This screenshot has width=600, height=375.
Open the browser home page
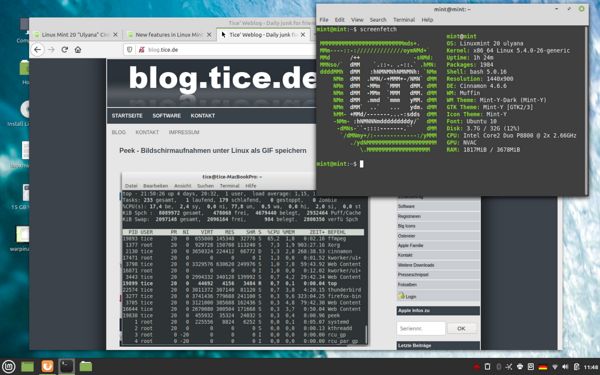coord(78,50)
